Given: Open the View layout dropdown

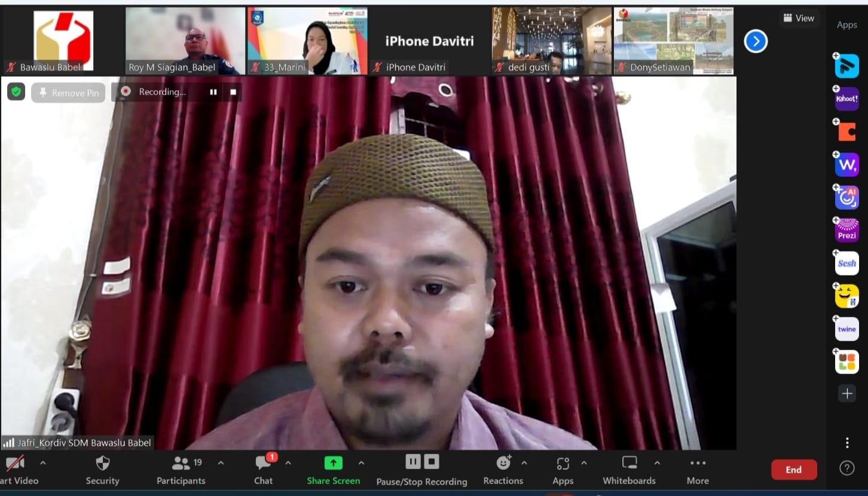Looking at the screenshot, I should [x=799, y=18].
